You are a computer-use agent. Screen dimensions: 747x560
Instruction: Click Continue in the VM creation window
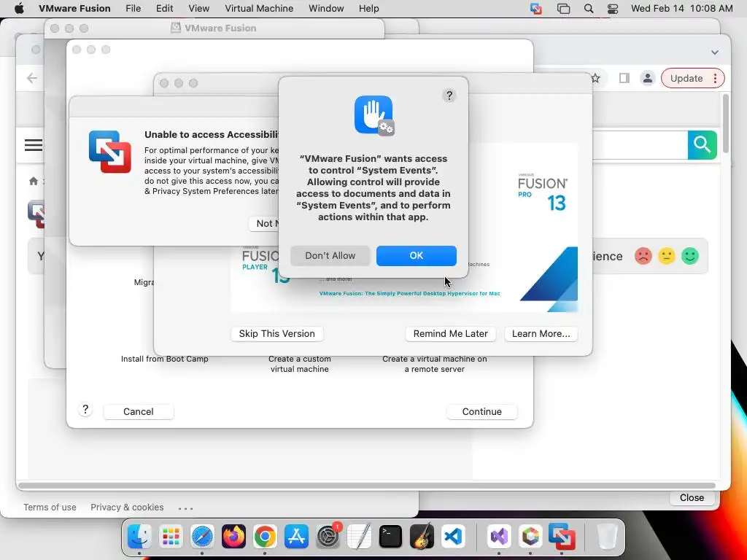pos(481,412)
